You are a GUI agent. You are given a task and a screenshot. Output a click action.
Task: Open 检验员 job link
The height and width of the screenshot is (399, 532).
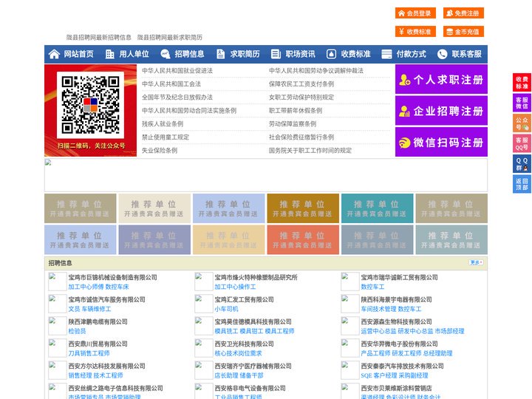pos(77,331)
